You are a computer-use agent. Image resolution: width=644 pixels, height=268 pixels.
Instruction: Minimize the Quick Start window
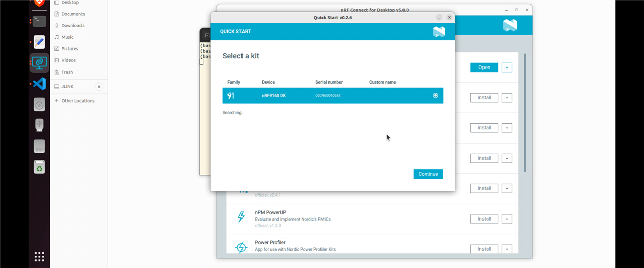[x=439, y=17]
